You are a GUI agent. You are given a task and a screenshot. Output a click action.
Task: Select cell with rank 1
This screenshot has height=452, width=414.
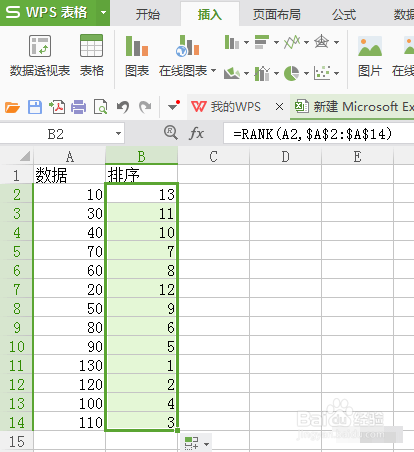pyautogui.click(x=142, y=365)
